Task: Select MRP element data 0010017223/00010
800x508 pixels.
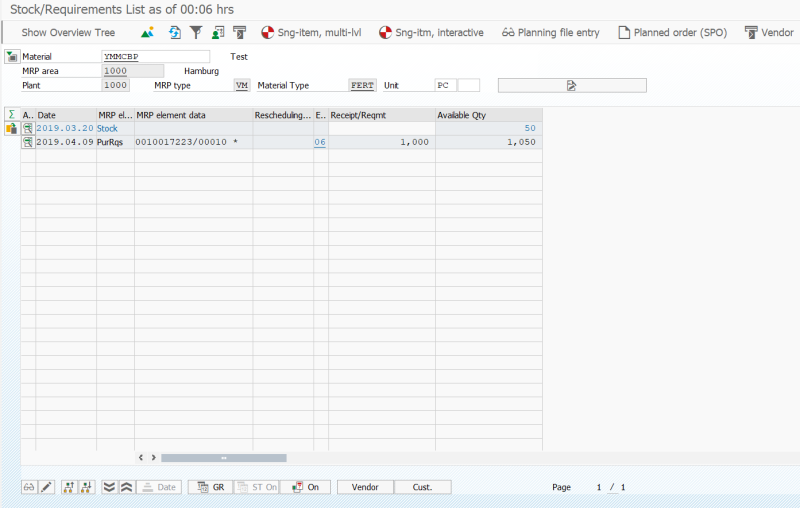Action: coord(194,142)
